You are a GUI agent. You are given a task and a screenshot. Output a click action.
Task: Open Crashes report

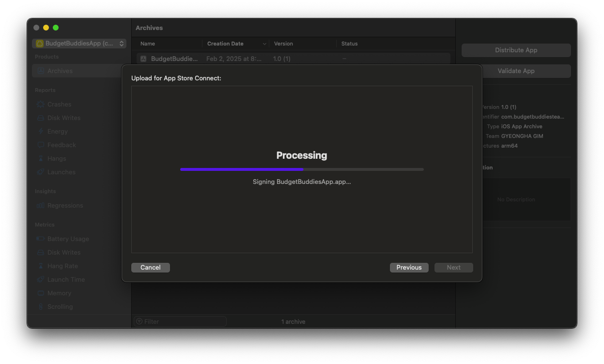coord(59,104)
